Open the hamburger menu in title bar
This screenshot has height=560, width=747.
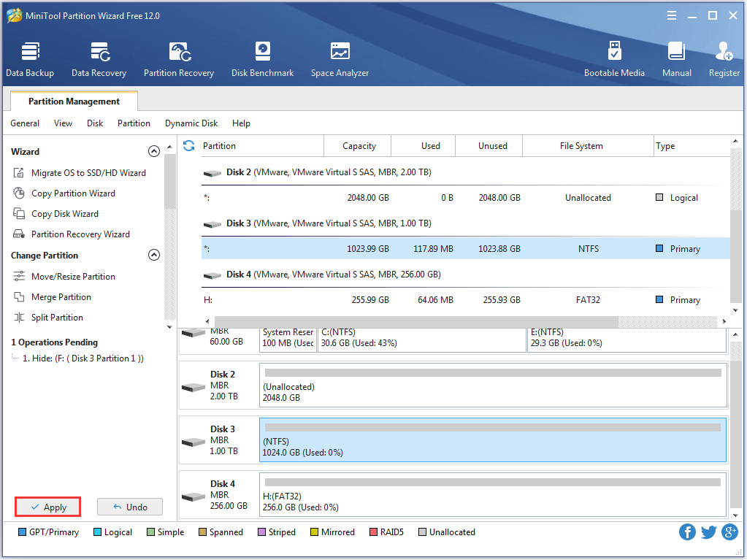click(672, 16)
